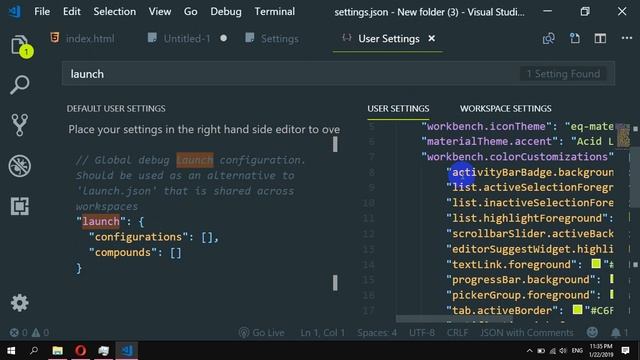This screenshot has height=360, width=640.
Task: Click the "compounds" key in default settings
Action: point(123,253)
